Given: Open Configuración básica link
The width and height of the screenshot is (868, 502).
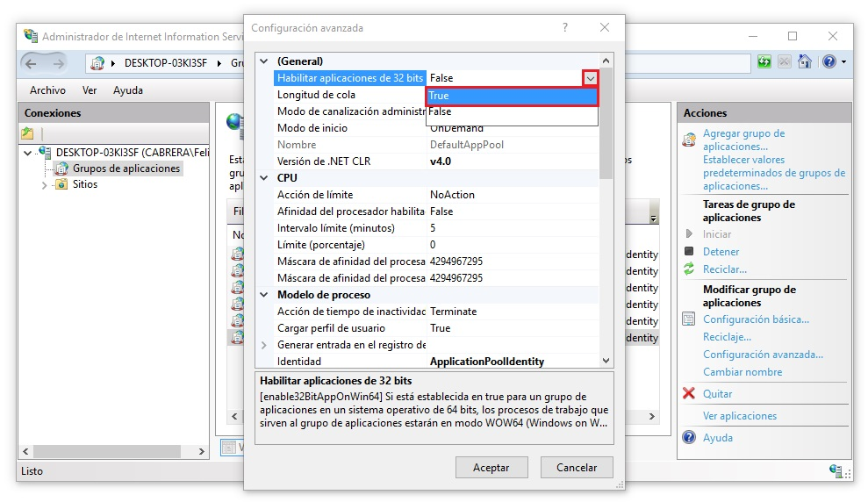Looking at the screenshot, I should tap(756, 319).
